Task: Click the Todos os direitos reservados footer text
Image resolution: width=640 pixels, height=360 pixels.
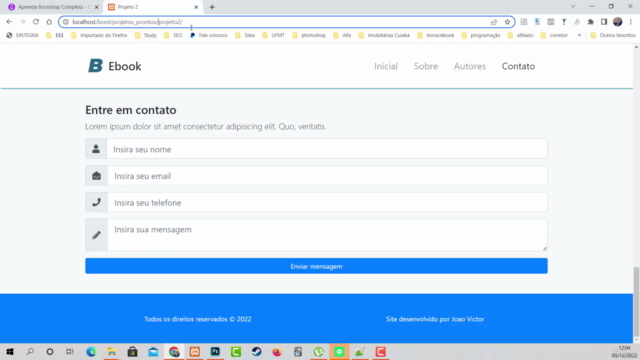Action: click(198, 319)
